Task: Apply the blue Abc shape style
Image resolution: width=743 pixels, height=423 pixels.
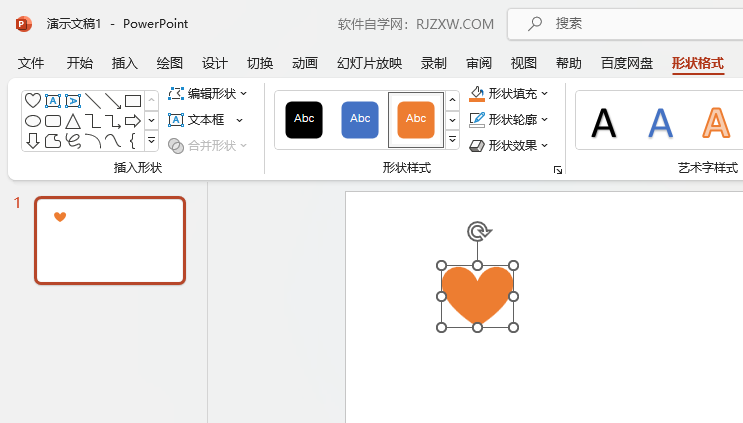Action: coord(360,120)
